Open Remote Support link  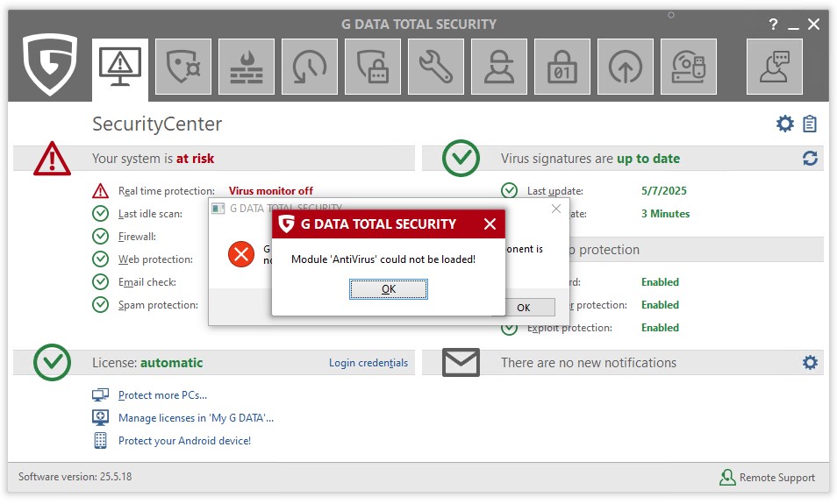pos(767,478)
